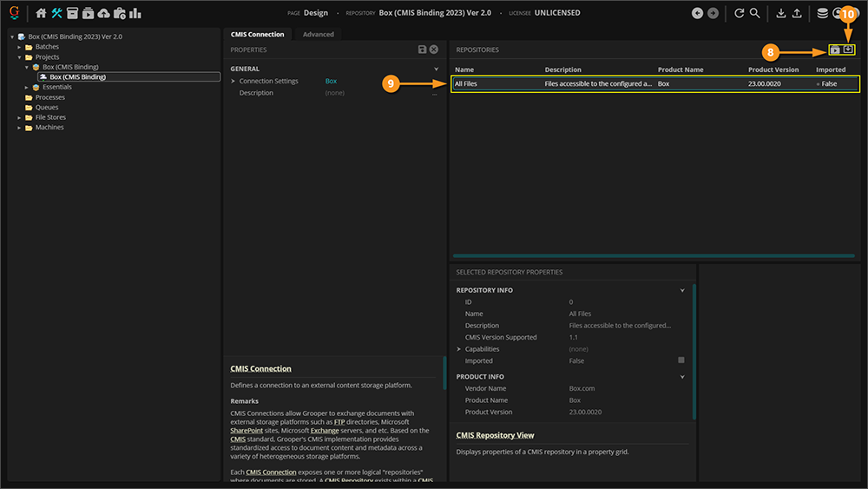Viewport: 868px width, 489px height.
Task: Open the Design tools page icon
Action: (57, 13)
